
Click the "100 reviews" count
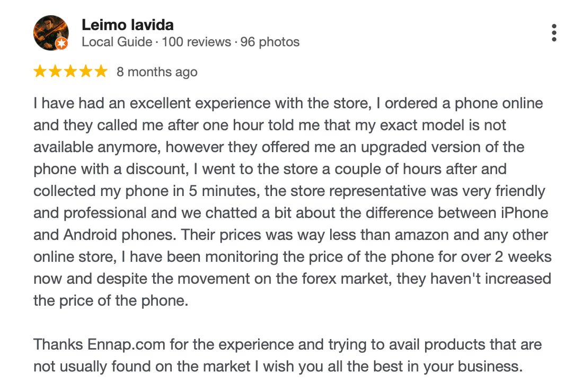click(x=196, y=42)
